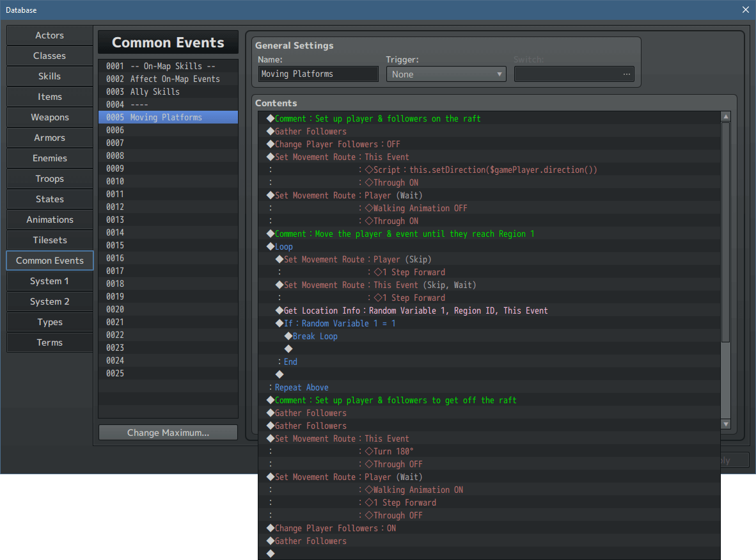Click the Apply button
This screenshot has width=756, height=560.
(x=731, y=460)
